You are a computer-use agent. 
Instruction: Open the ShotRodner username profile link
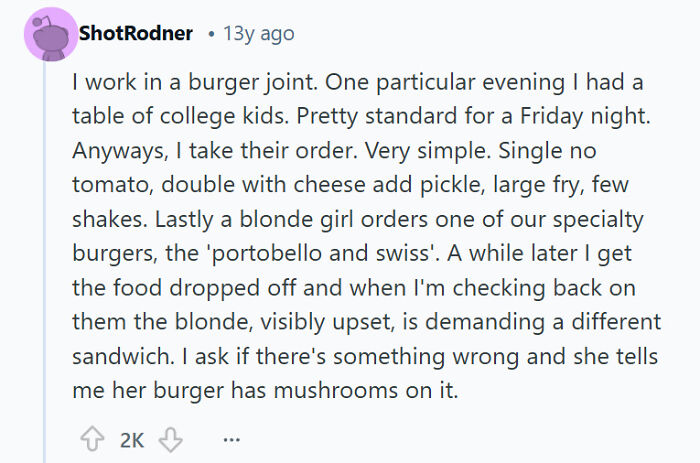135,33
